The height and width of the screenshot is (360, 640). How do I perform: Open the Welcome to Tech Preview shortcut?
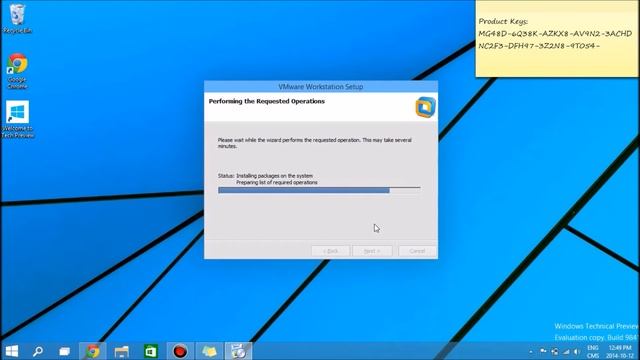pyautogui.click(x=18, y=119)
